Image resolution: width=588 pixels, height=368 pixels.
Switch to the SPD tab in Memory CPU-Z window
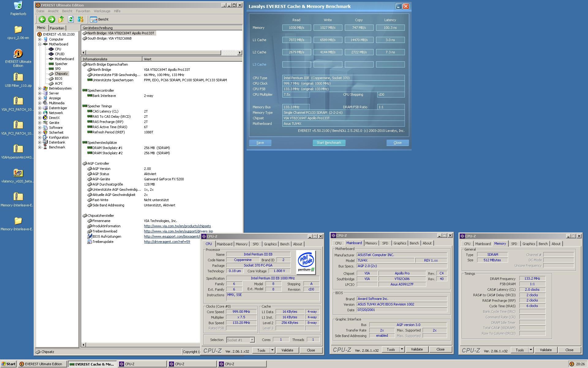click(514, 244)
